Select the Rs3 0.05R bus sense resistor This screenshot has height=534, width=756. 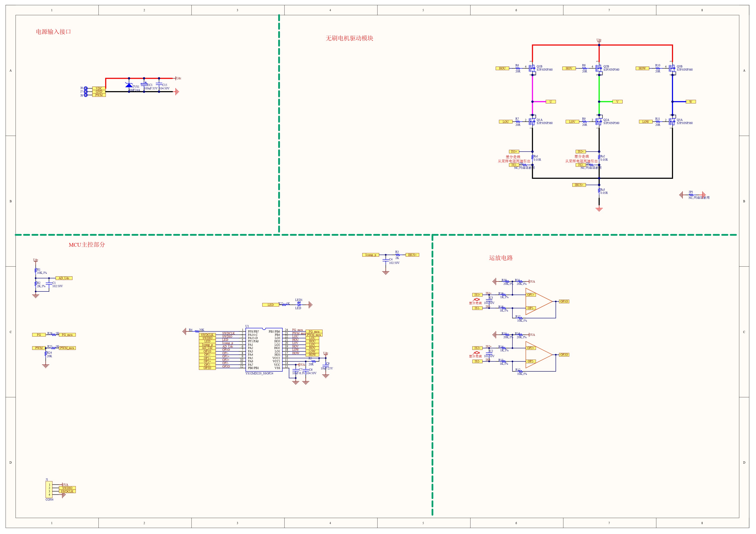(599, 191)
